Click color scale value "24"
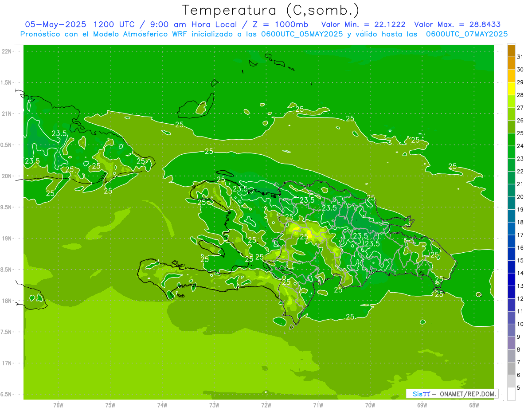The width and height of the screenshot is (532, 411). [x=520, y=146]
